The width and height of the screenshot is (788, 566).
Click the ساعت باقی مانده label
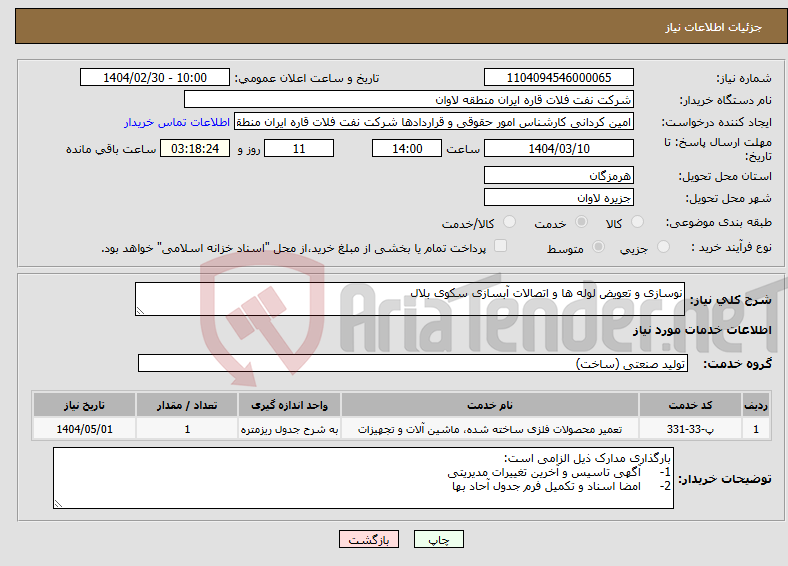coord(111,149)
